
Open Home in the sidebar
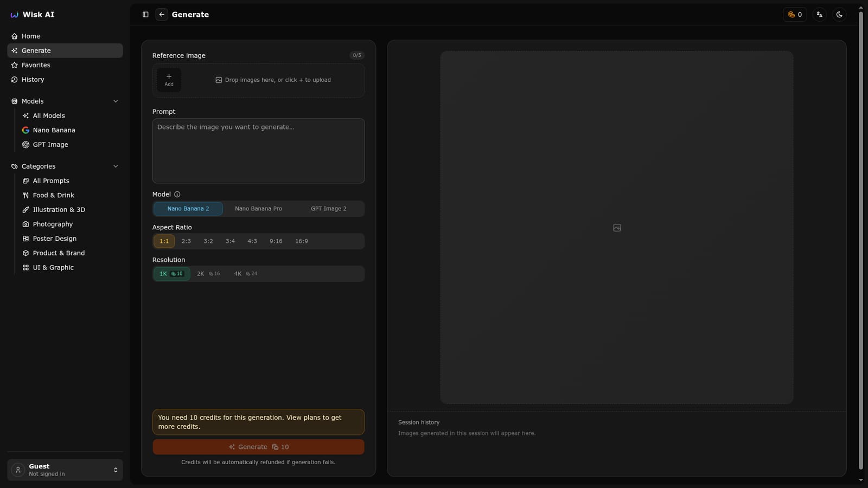click(x=65, y=36)
